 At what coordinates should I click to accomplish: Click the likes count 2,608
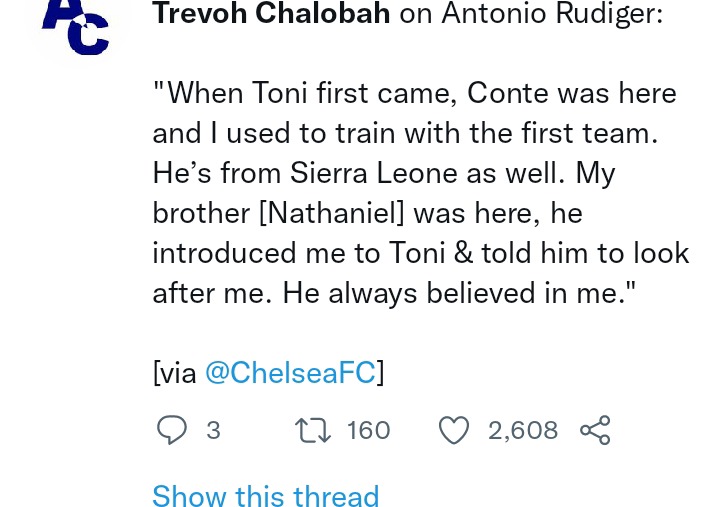tap(523, 430)
